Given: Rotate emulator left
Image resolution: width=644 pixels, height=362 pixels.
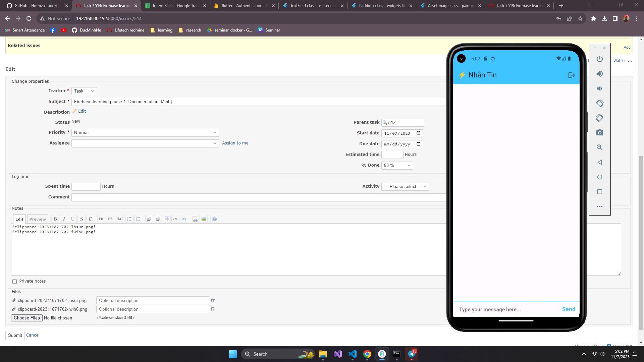Looking at the screenshot, I should pyautogui.click(x=599, y=103).
